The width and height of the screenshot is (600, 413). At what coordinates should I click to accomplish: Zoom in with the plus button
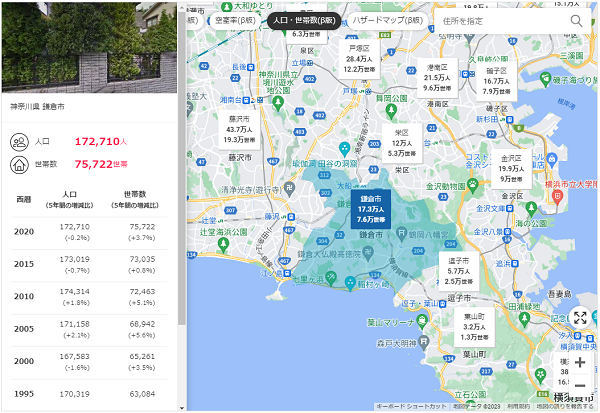tap(580, 362)
